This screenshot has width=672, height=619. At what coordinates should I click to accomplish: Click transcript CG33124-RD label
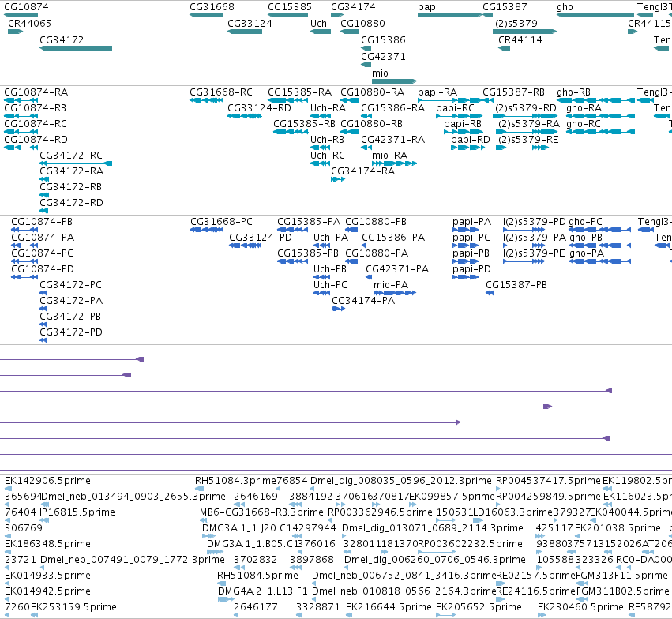(x=259, y=108)
